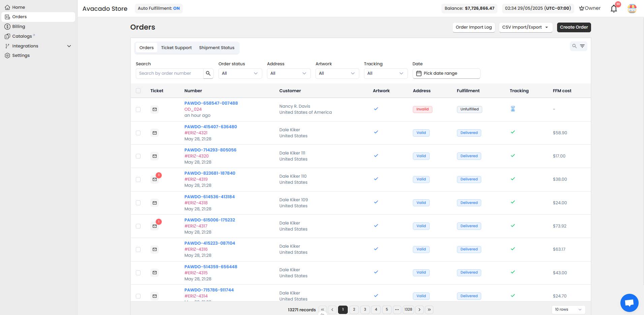Open the user avatar menu

click(632, 8)
